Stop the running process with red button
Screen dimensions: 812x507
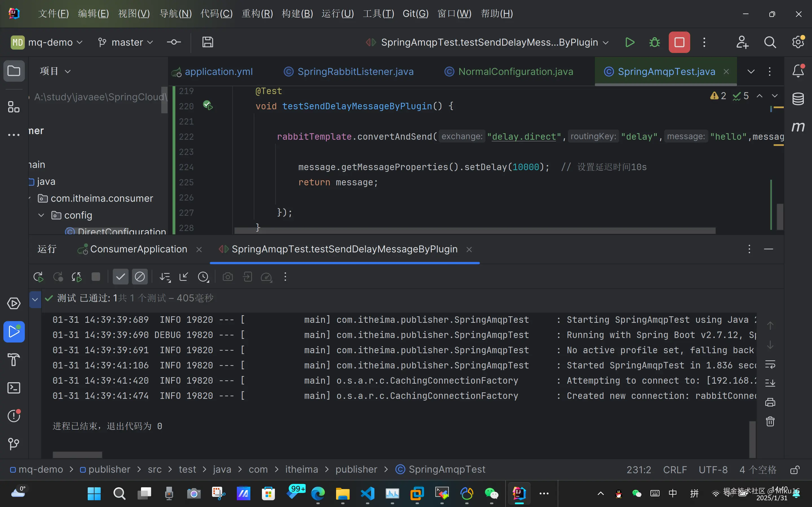[x=679, y=42]
